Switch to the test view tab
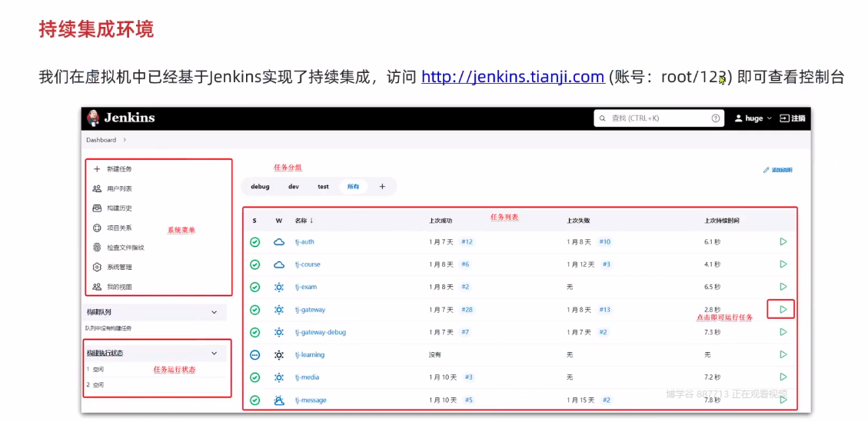 (323, 187)
